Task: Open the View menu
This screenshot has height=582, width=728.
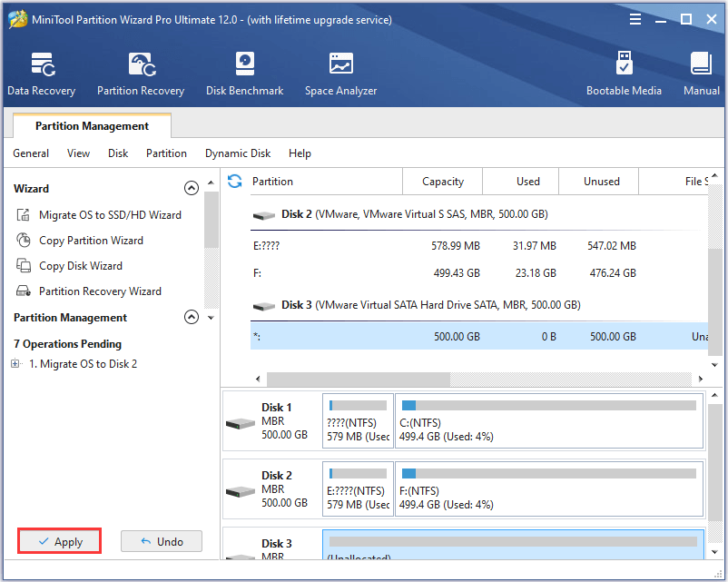Action: tap(78, 153)
